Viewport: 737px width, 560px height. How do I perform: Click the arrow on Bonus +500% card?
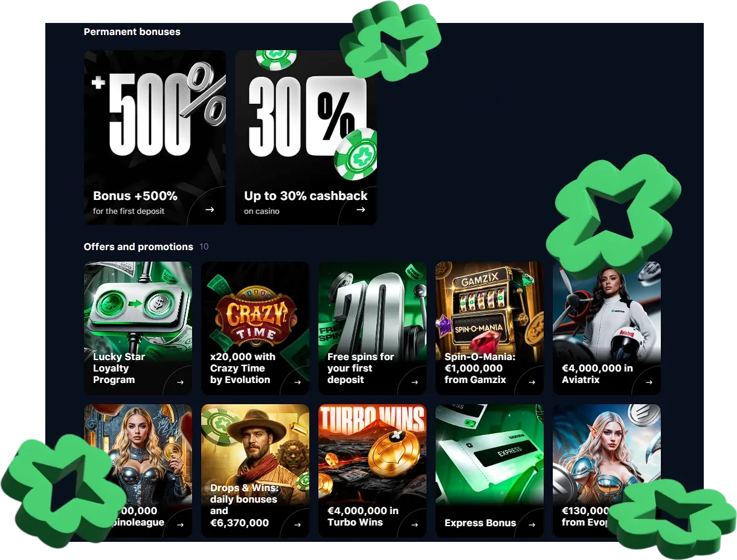click(x=210, y=210)
